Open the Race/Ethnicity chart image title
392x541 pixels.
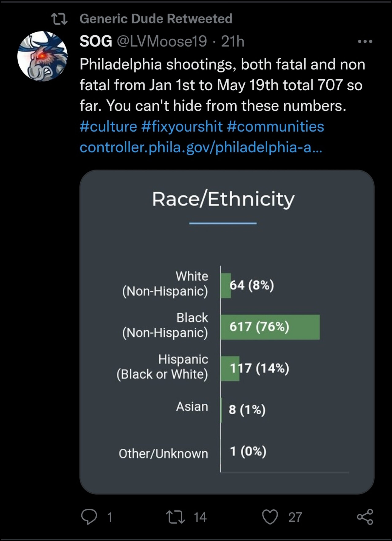(x=223, y=199)
